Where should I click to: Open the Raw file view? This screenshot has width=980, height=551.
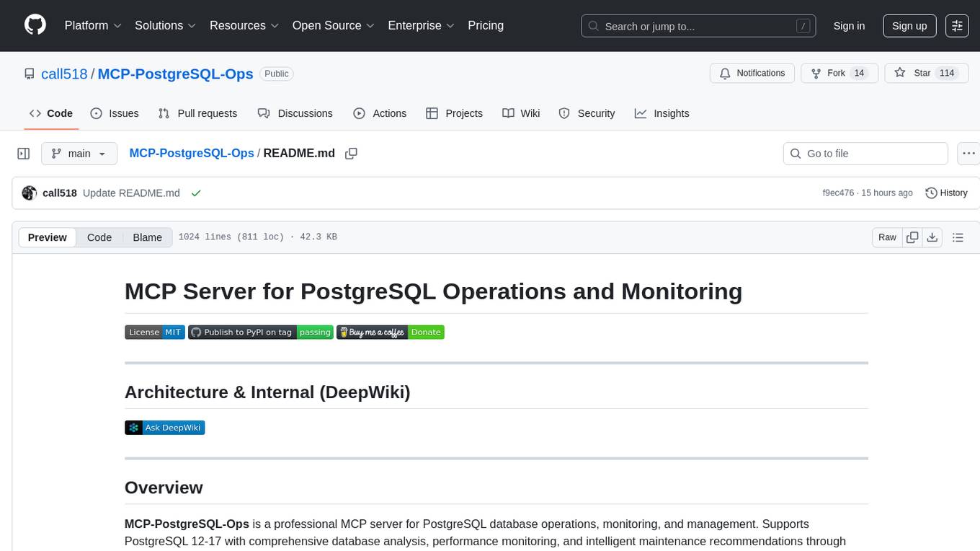[x=887, y=237]
